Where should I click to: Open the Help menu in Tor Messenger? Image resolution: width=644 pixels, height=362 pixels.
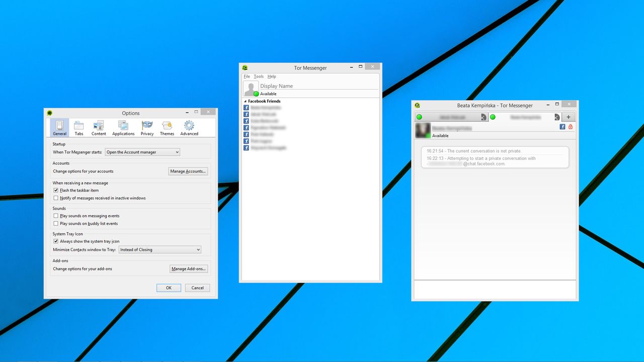pos(272,76)
